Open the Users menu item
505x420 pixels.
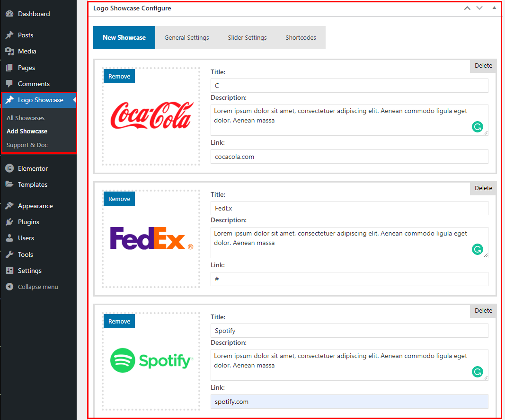coord(26,238)
